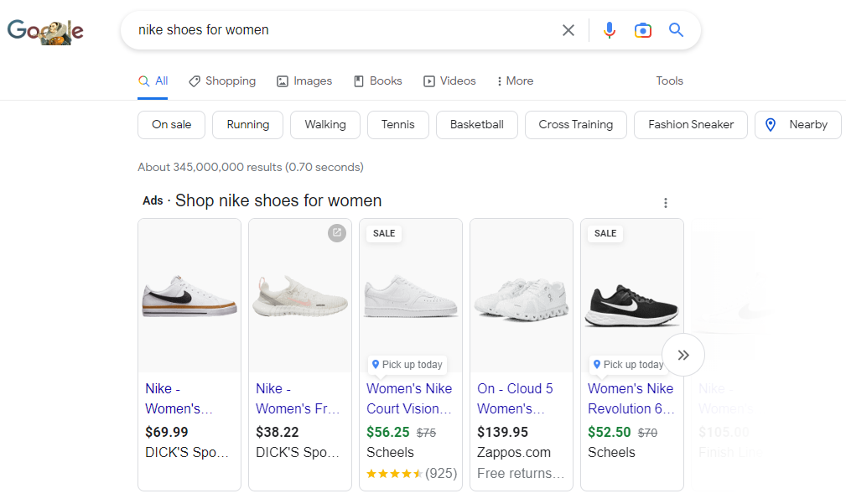The image size is (846, 504).
Task: Apply the Basketball filter chip
Action: pos(477,125)
